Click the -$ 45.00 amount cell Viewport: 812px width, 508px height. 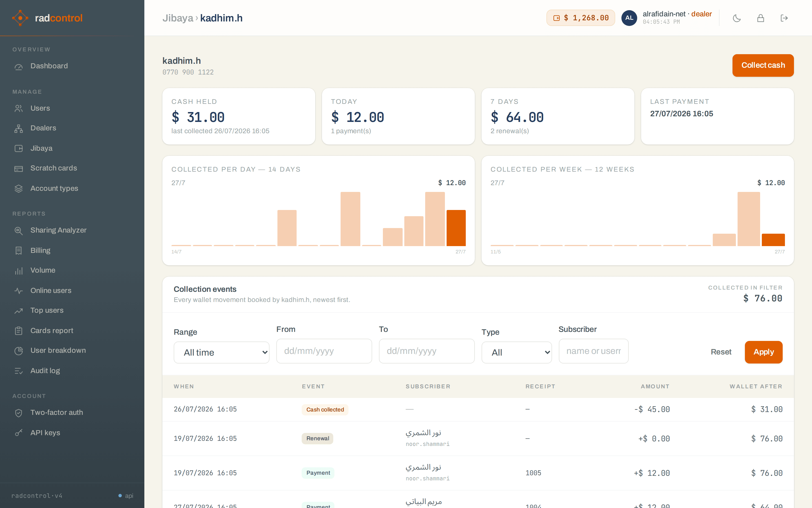coord(652,410)
